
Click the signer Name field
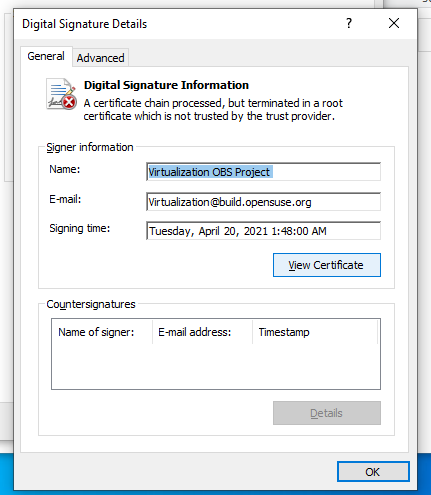(x=263, y=172)
